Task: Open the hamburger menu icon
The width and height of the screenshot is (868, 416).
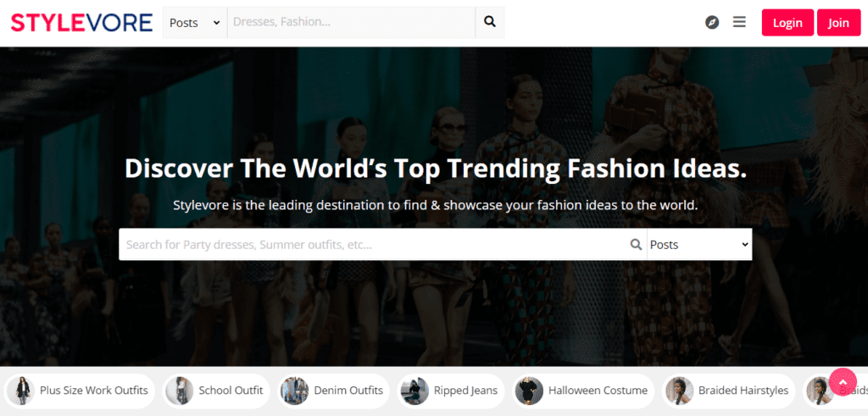Action: point(739,22)
